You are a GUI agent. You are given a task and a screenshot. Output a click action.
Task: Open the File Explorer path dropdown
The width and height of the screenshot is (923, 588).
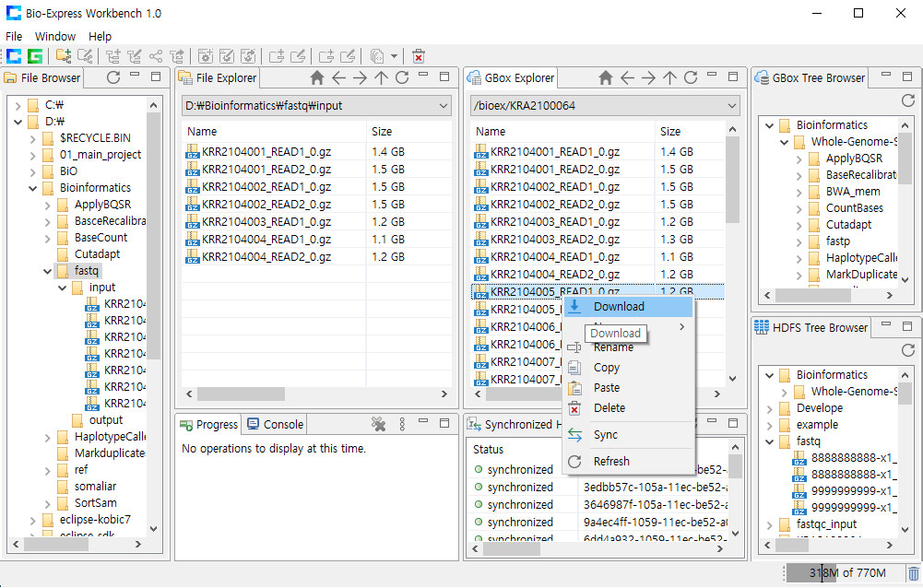[443, 106]
